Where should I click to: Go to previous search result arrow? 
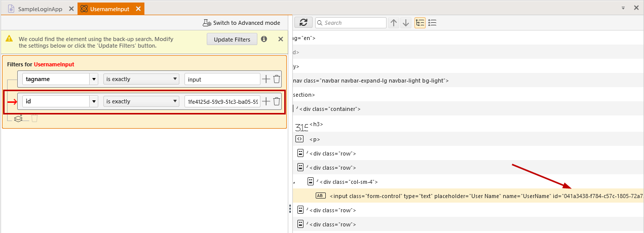pyautogui.click(x=394, y=23)
